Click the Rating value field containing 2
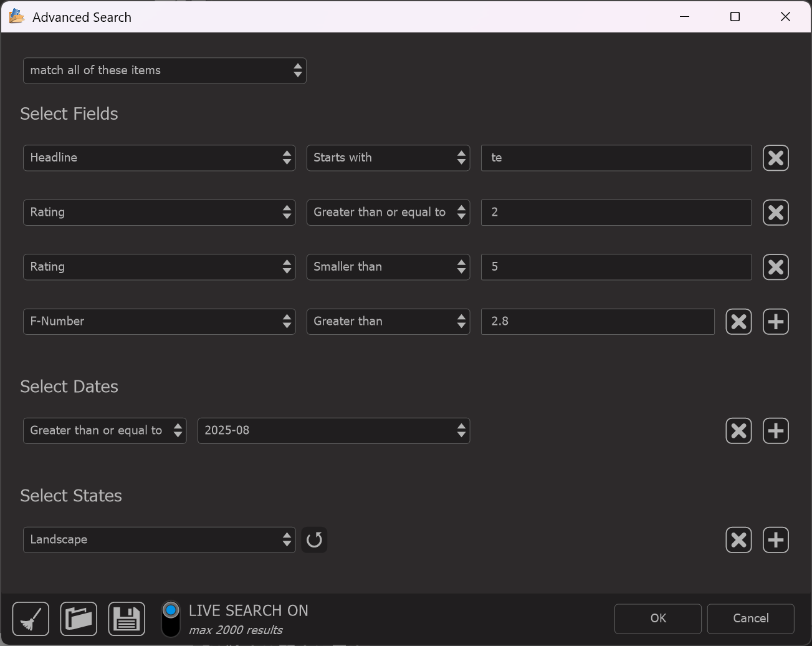The width and height of the screenshot is (812, 646). pyautogui.click(x=616, y=213)
